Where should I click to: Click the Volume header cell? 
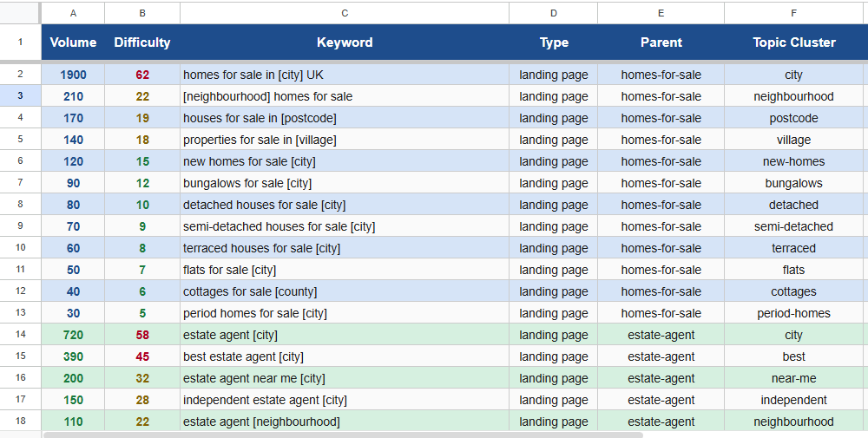(73, 42)
